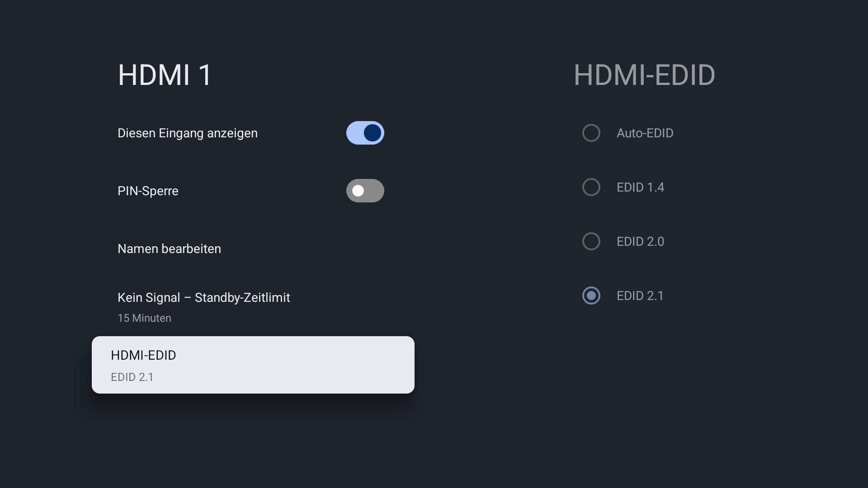This screenshot has width=868, height=488.
Task: Click EDID 2.1 subtitle in highlighted card
Action: click(132, 377)
